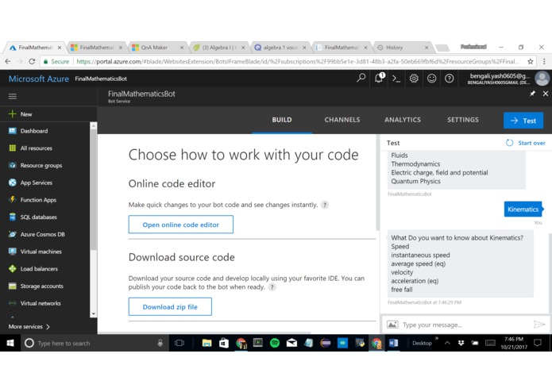This screenshot has width=552, height=392.
Task: Expand More services in sidebar
Action: click(x=29, y=327)
